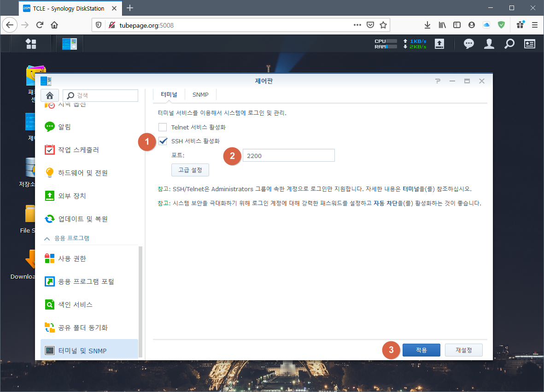Toggle Firefox sidebar icon
The height and width of the screenshot is (392, 544).
(457, 25)
